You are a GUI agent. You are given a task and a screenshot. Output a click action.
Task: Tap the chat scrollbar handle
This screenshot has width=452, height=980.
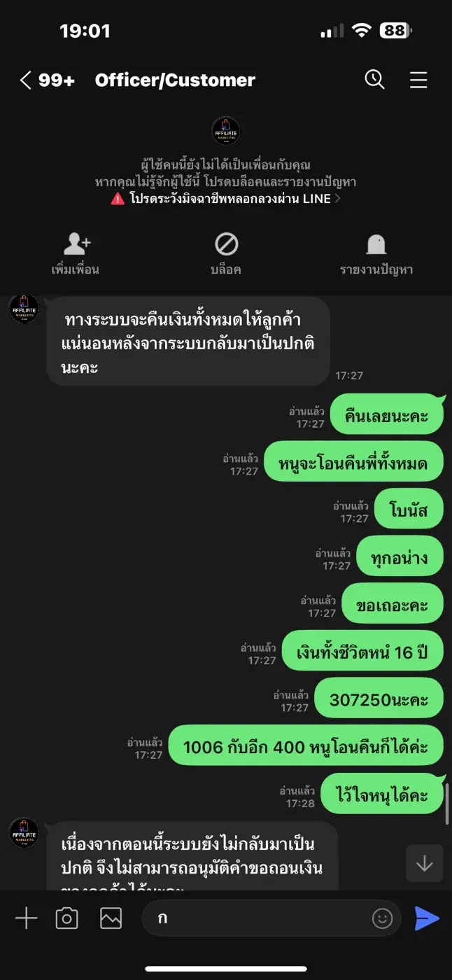446,804
